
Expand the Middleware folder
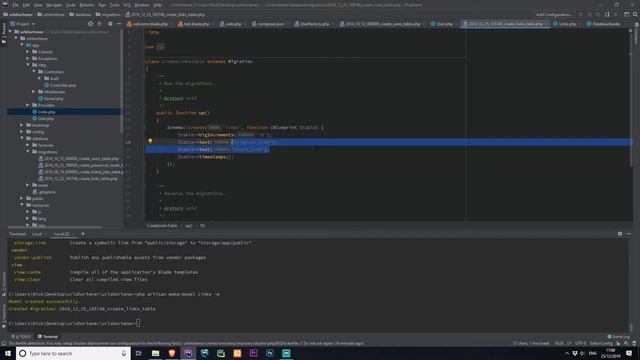click(34, 92)
